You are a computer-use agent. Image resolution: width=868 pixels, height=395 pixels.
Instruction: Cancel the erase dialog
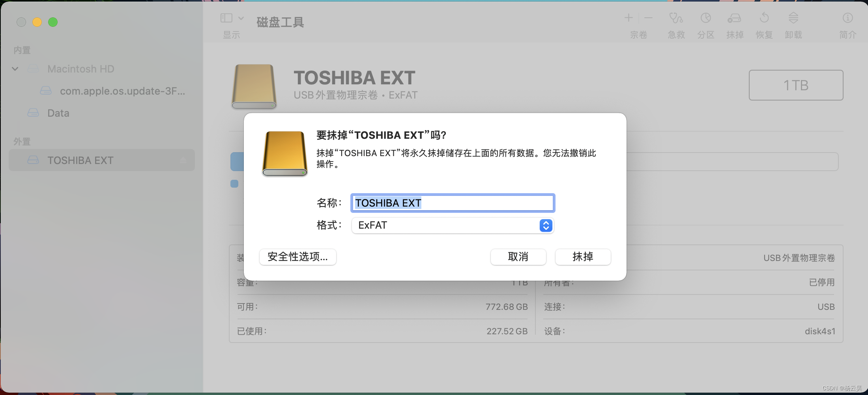tap(518, 257)
